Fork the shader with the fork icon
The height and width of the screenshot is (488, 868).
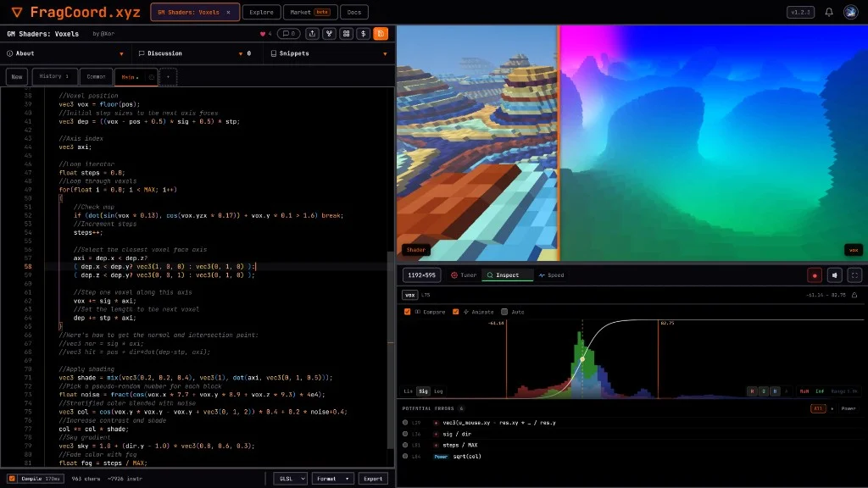[330, 34]
